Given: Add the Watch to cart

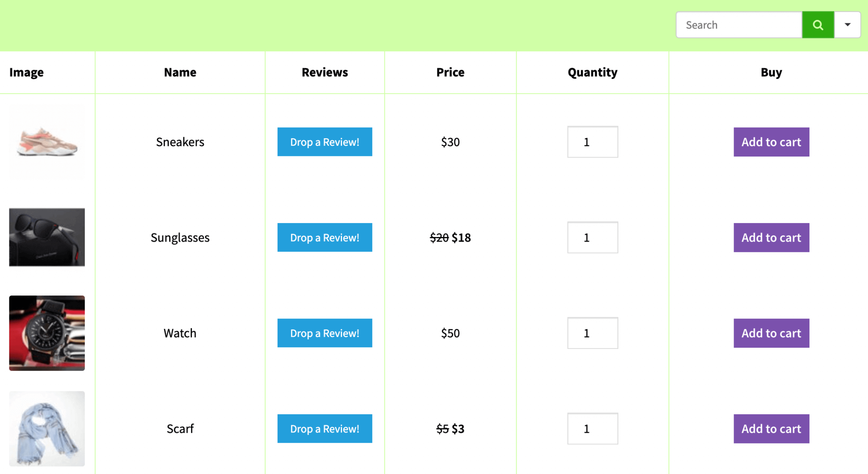Looking at the screenshot, I should [771, 333].
